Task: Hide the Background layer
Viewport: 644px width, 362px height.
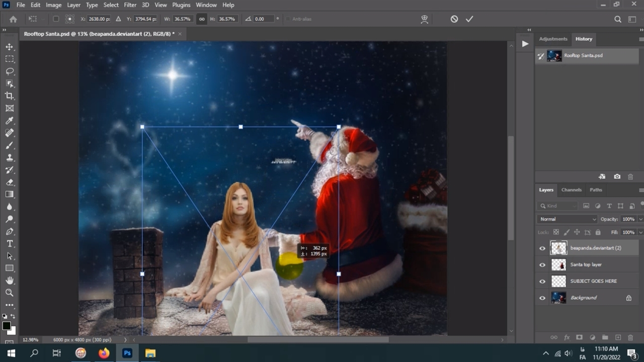Action: [x=542, y=298]
